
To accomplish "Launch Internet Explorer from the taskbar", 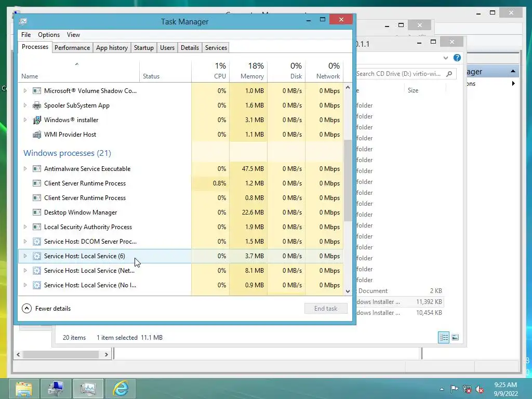I will [x=121, y=389].
